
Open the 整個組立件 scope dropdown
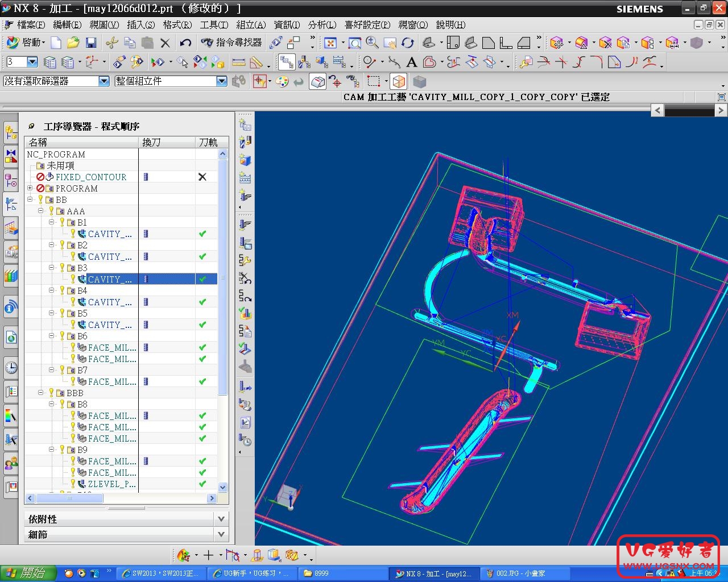(x=222, y=81)
